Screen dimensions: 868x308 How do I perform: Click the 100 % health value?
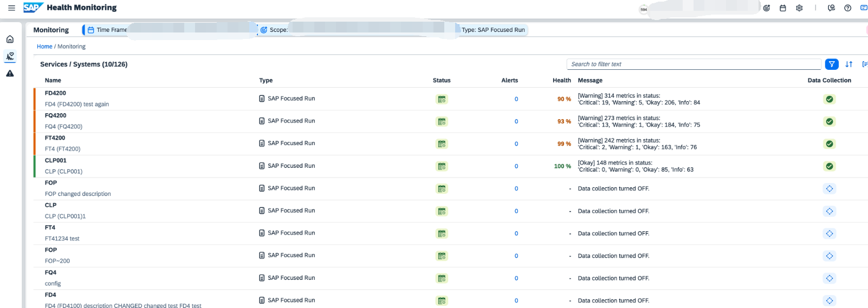(x=562, y=166)
